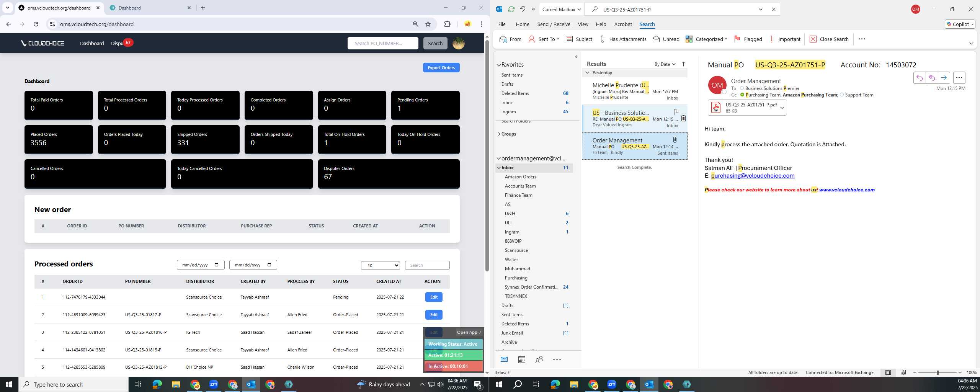The image size is (980, 392).
Task: Open more actions for the message
Action: point(959,78)
